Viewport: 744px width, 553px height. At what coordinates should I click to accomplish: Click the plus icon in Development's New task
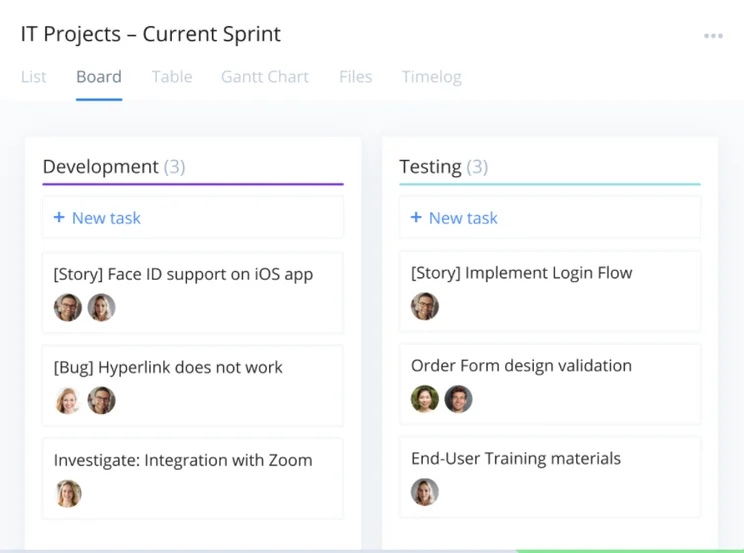pyautogui.click(x=59, y=217)
